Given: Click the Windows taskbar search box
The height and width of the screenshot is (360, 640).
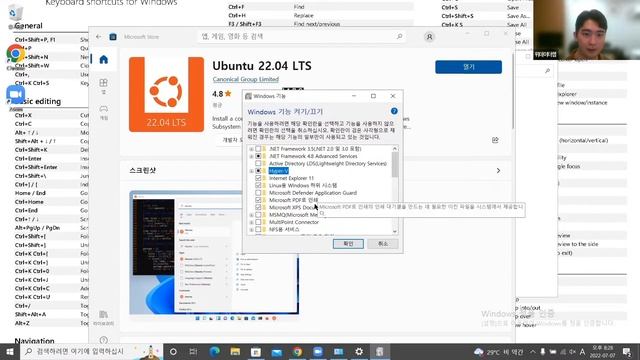Looking at the screenshot, I should point(92,351).
